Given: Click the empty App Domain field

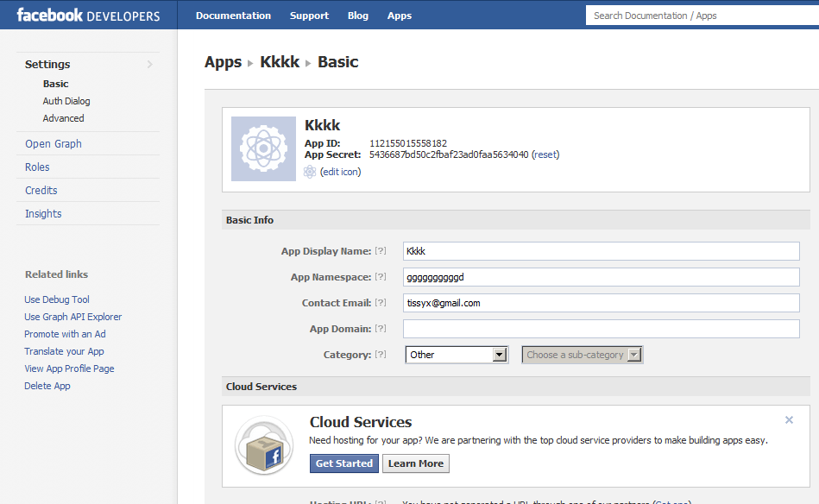Looking at the screenshot, I should pos(602,329).
